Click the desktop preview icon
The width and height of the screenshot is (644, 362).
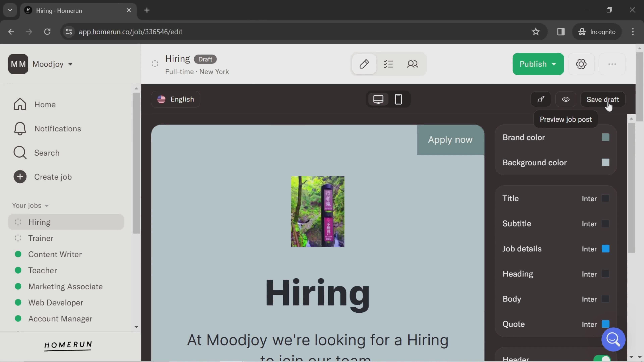378,99
